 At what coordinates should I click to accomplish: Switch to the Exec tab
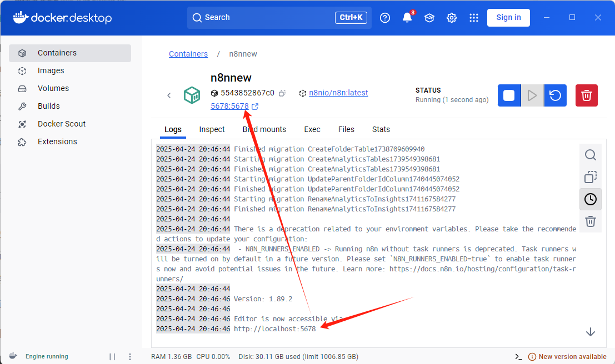point(312,129)
